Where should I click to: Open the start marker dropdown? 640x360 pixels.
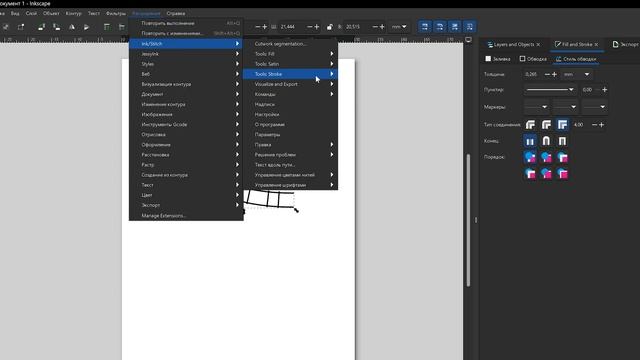pos(536,107)
